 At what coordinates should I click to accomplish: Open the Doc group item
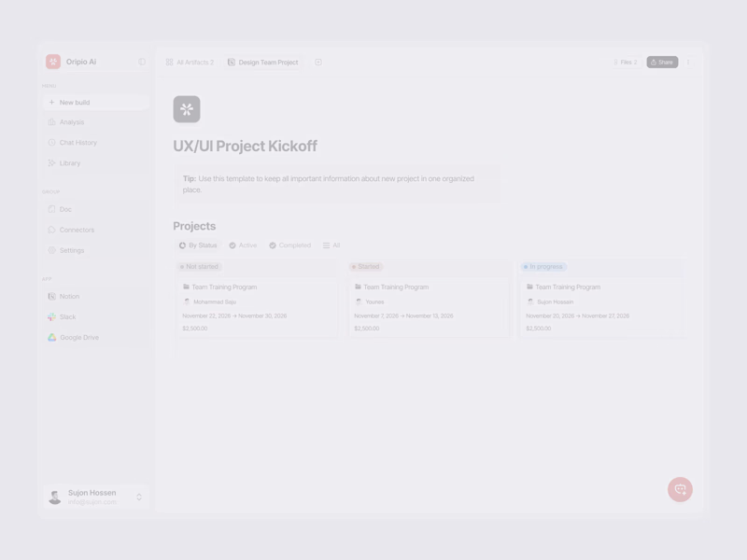point(96,209)
